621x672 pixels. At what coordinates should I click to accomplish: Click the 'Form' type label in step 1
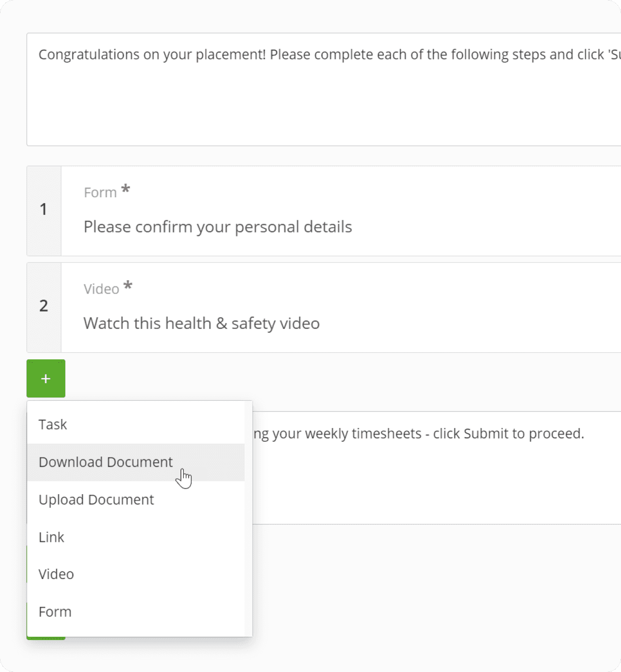coord(100,193)
